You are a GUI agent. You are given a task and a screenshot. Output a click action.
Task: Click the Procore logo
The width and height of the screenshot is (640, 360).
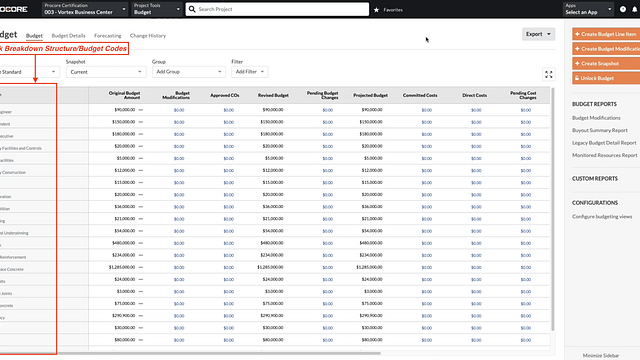coord(13,9)
